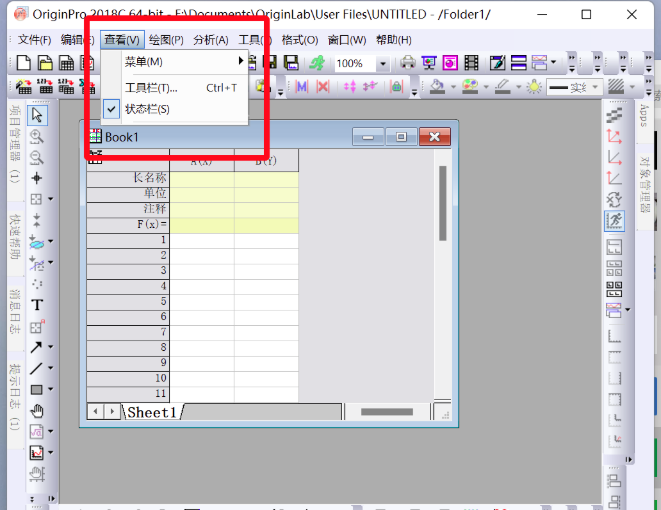Click the blue M mask icon
The image size is (661, 510).
click(301, 87)
